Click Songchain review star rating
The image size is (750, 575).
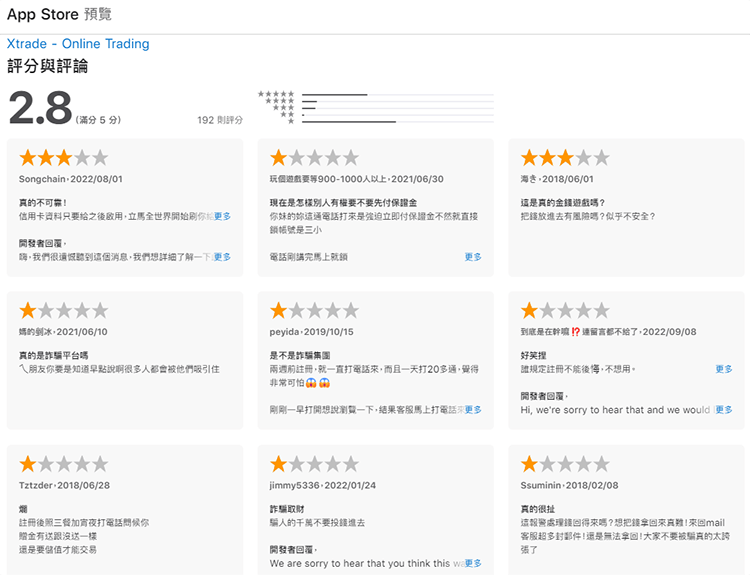coord(64,158)
